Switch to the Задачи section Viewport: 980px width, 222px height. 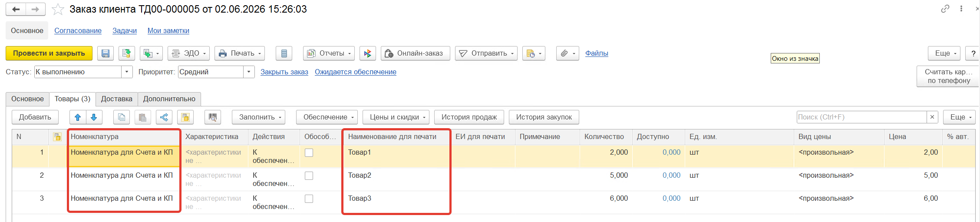coord(125,31)
